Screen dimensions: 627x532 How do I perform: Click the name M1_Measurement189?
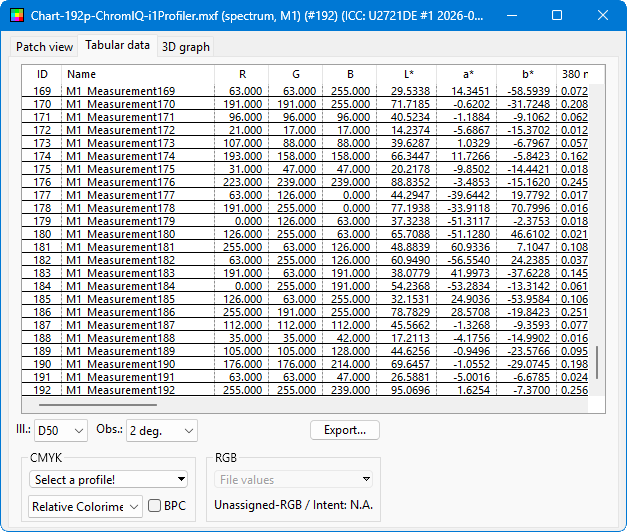point(120,351)
